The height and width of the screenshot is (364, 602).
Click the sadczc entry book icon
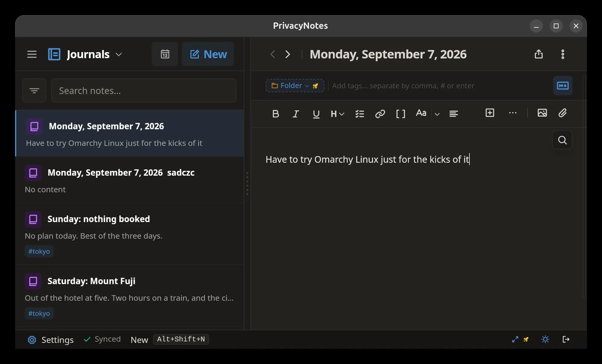[x=33, y=173]
